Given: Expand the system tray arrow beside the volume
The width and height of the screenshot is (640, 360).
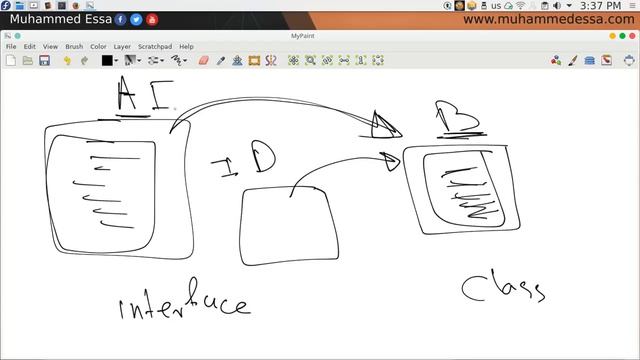Looking at the screenshot, I should tap(569, 6).
